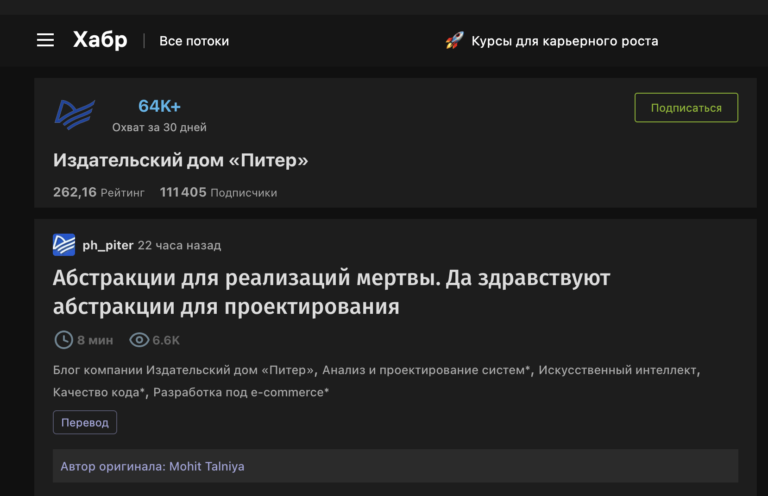Screen dimensions: 768x496
Task: Click the clock reading-time icon
Action: coord(64,340)
